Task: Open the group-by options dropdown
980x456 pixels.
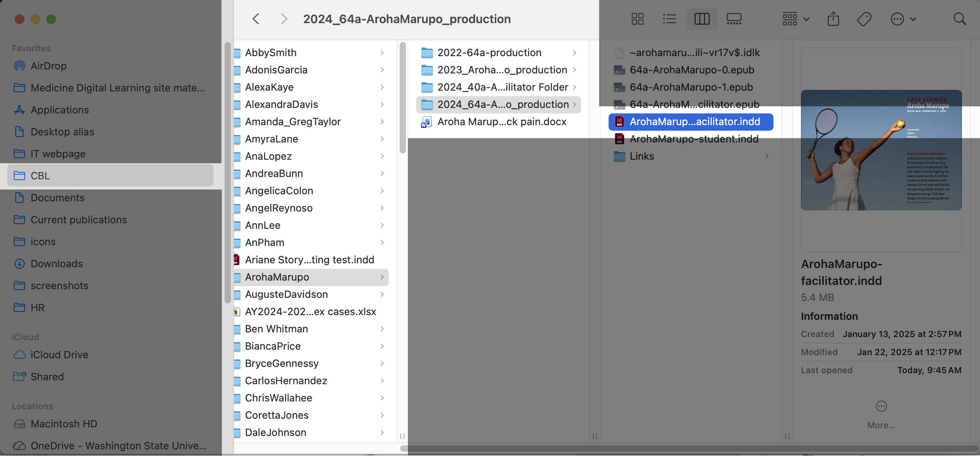Action: [x=796, y=19]
